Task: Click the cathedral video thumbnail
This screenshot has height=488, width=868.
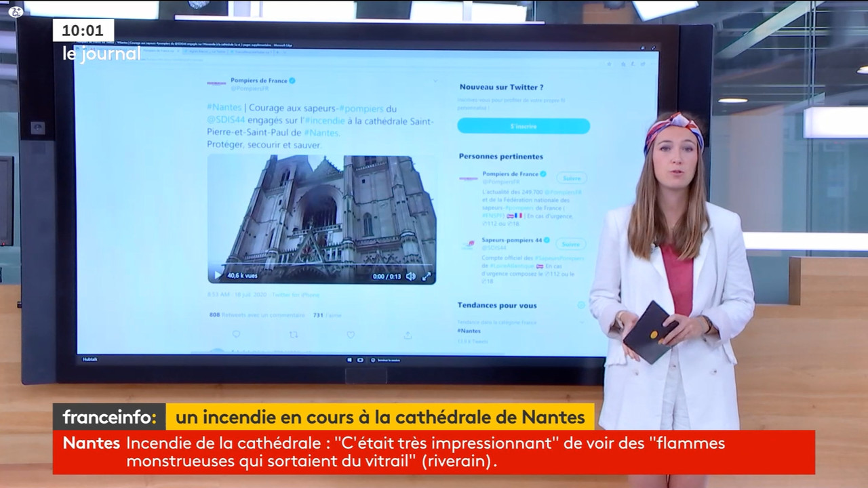Action: click(x=321, y=219)
